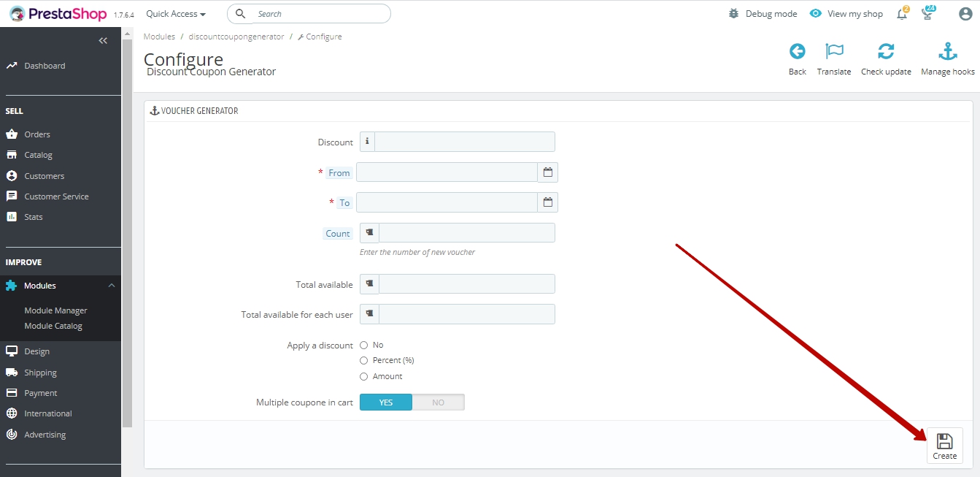Collapse the Modules menu chevron
980x477 pixels.
point(112,286)
